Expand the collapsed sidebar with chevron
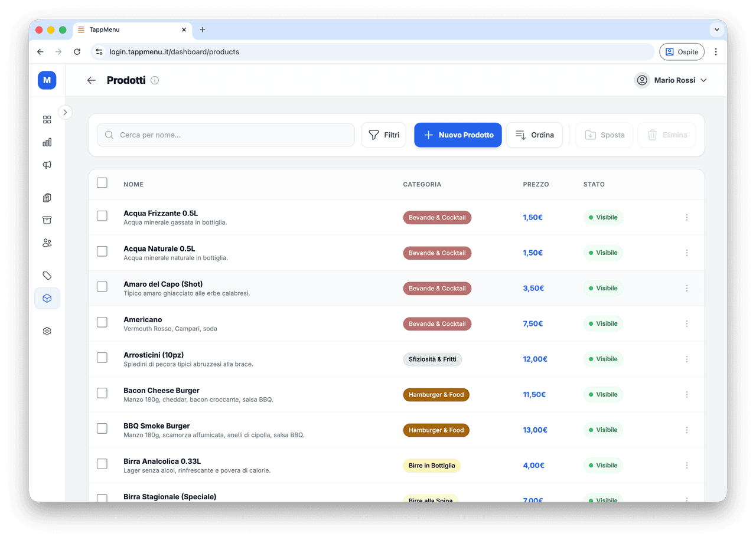The image size is (756, 540). coord(65,112)
